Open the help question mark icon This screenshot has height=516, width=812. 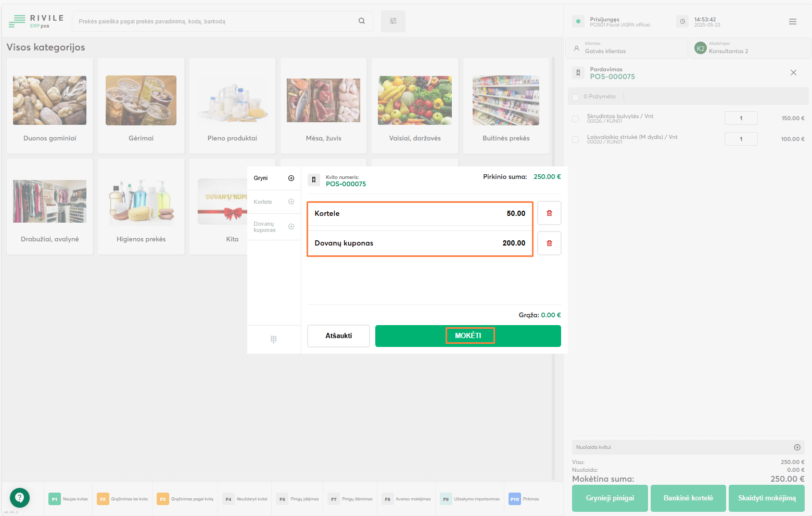tap(20, 498)
